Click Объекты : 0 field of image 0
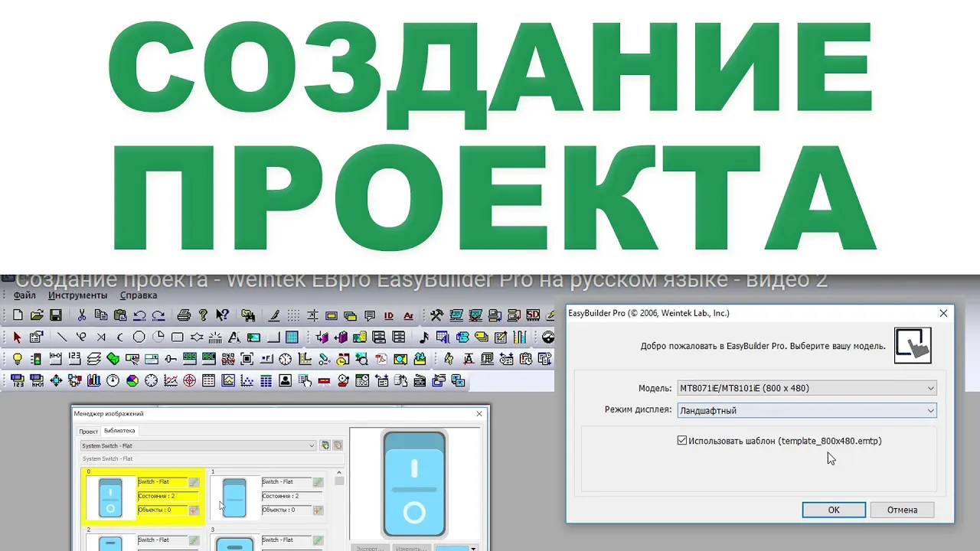Screen dimensions: 980x551 pos(162,510)
